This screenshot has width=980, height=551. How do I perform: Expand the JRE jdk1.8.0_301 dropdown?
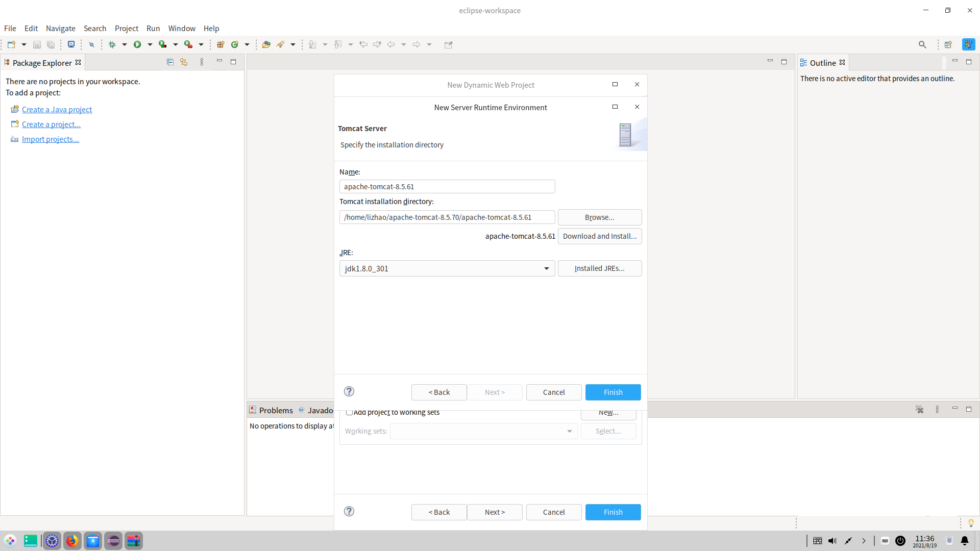[546, 268]
